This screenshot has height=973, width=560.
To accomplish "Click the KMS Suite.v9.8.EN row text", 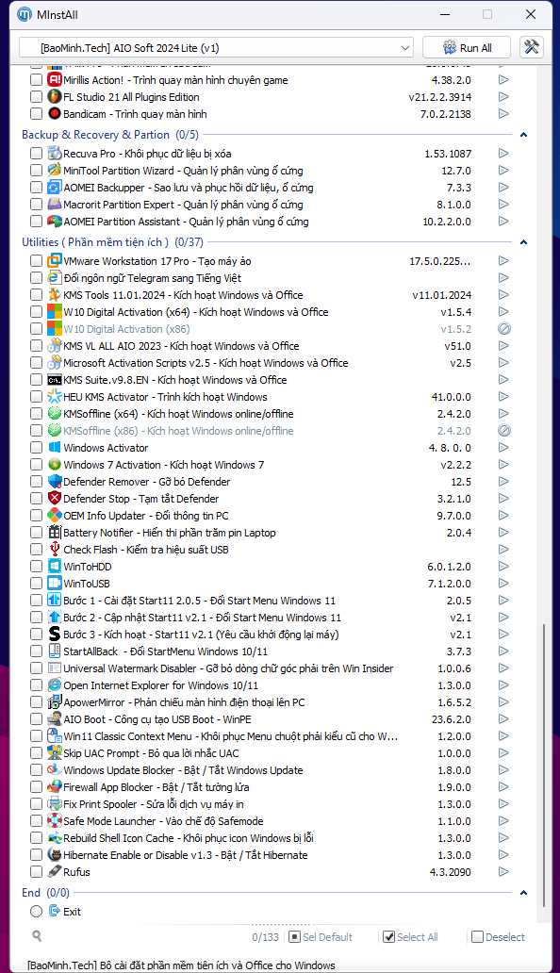I will [x=175, y=380].
